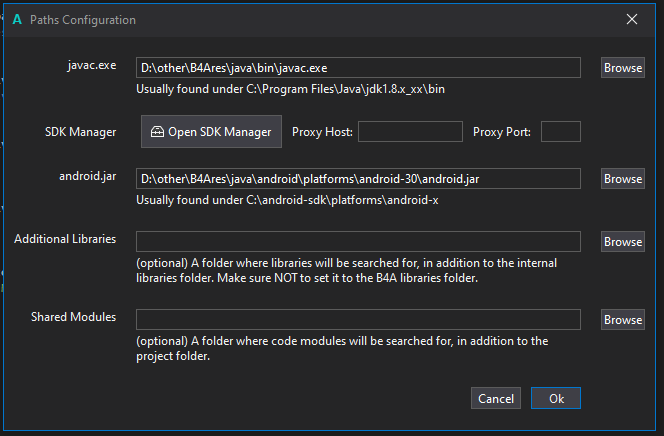Click the SDK Manager label
Screen dimensions: 664x436
click(x=81, y=132)
